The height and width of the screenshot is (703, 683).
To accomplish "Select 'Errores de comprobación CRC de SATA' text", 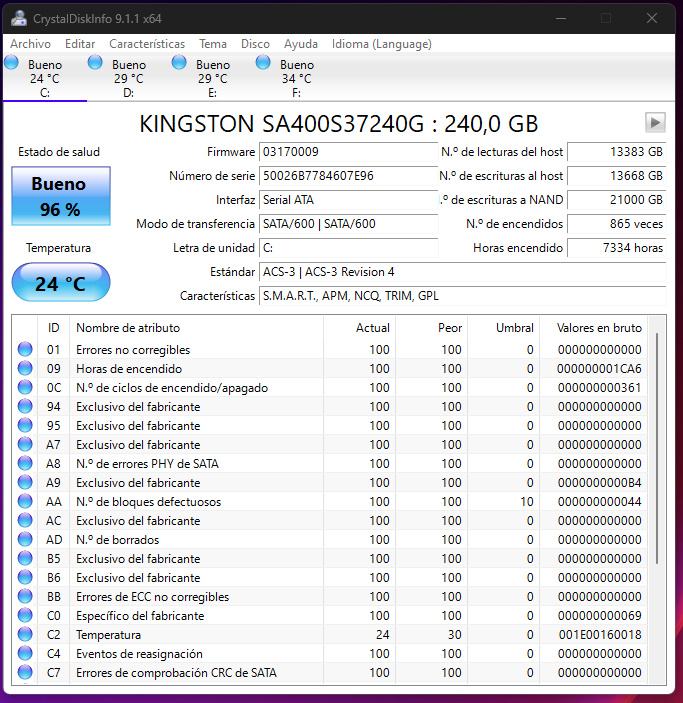I will coord(176,673).
